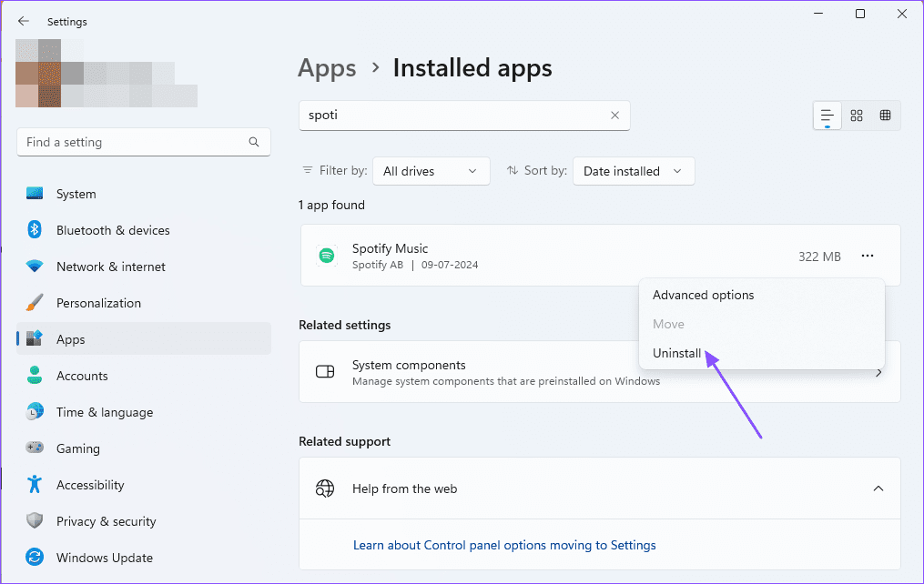
Task: Open Network & internet settings
Action: click(x=144, y=267)
